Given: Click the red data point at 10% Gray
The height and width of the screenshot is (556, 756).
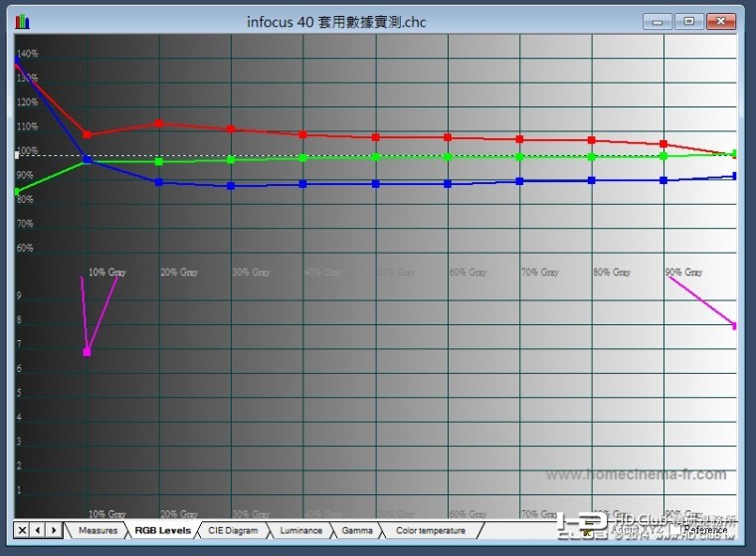Looking at the screenshot, I should pos(88,134).
